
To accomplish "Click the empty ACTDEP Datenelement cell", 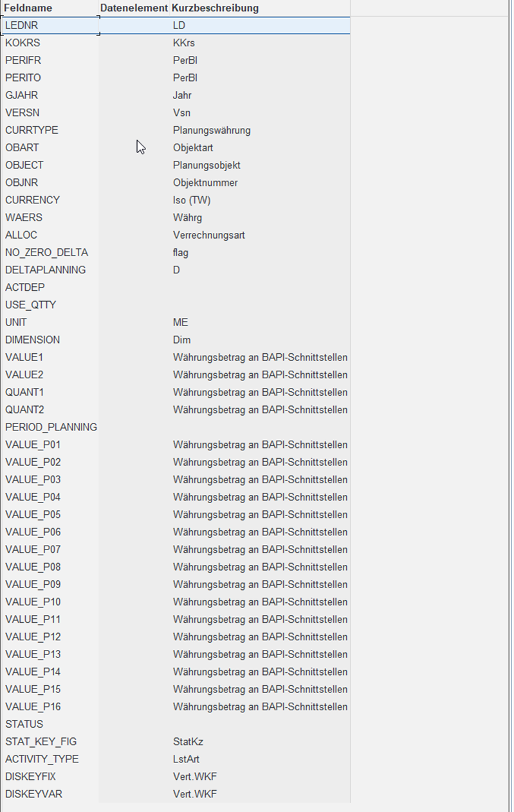I will [134, 287].
